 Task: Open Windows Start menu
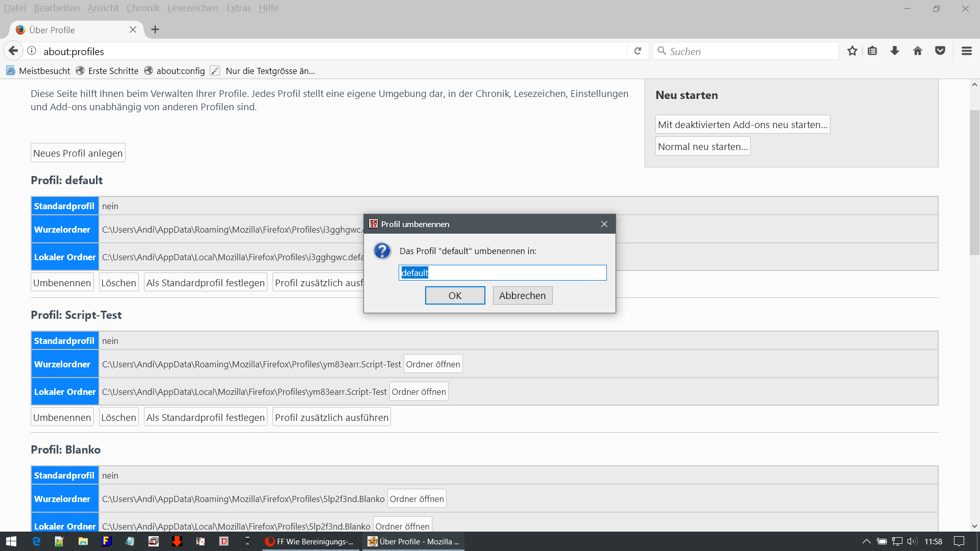pos(11,541)
